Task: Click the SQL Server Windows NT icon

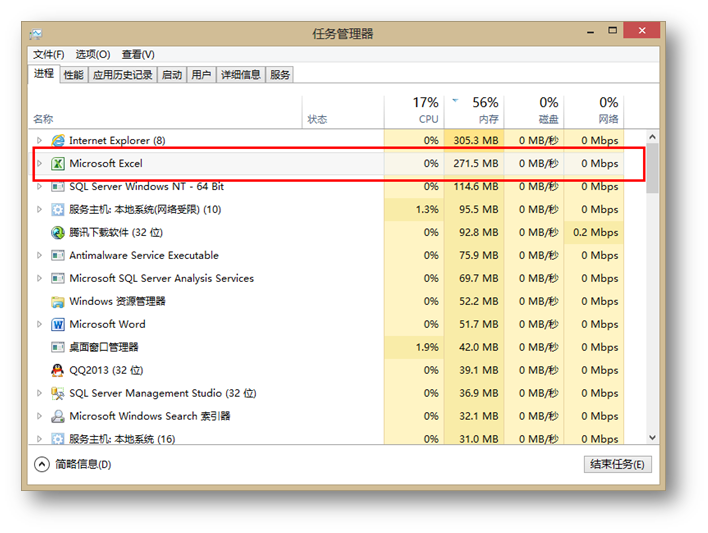Action: tap(58, 187)
